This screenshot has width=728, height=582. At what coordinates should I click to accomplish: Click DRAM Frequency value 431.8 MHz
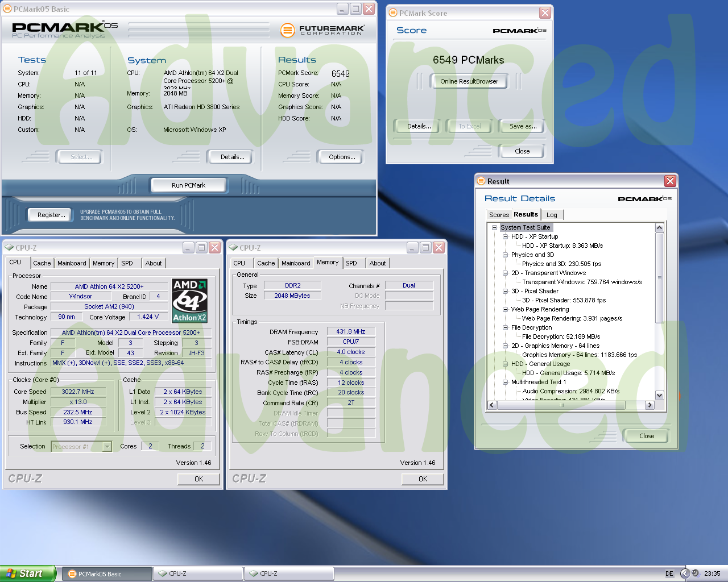pyautogui.click(x=351, y=331)
